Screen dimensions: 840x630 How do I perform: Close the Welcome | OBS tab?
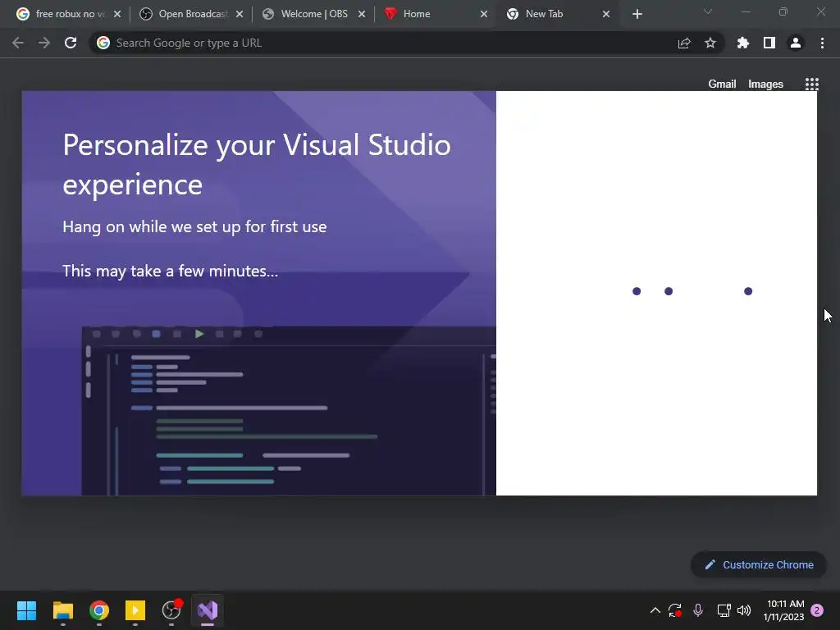[x=362, y=14]
